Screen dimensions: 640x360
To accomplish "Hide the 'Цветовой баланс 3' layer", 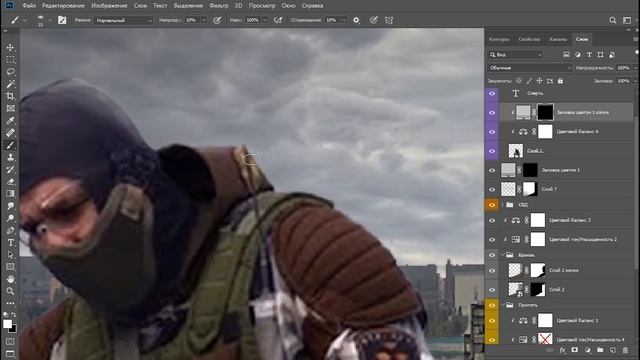I will click(492, 220).
